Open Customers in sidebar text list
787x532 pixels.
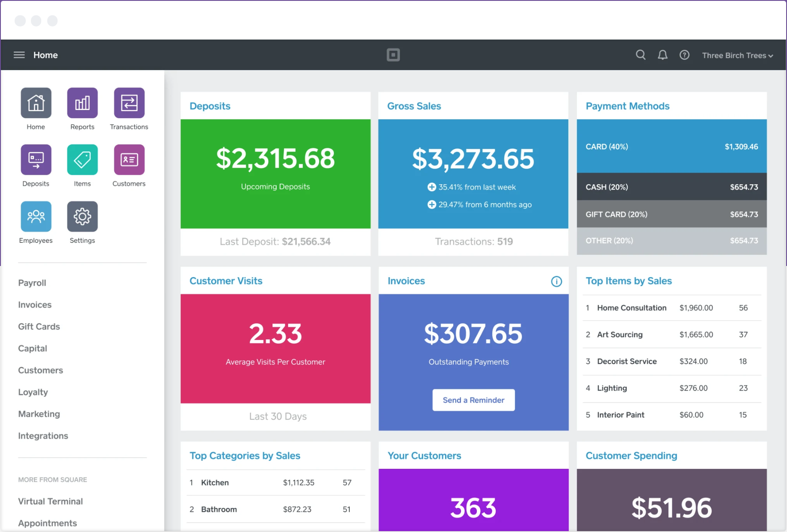click(x=40, y=370)
